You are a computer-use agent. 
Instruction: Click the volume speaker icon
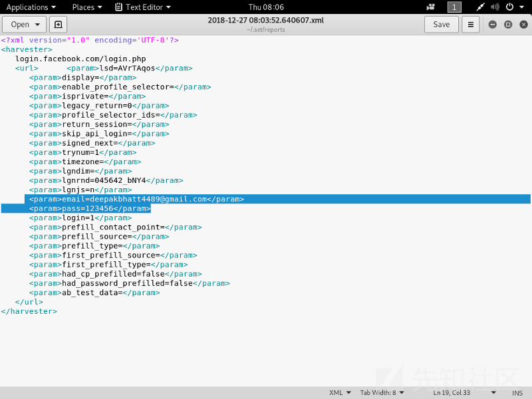(x=495, y=7)
